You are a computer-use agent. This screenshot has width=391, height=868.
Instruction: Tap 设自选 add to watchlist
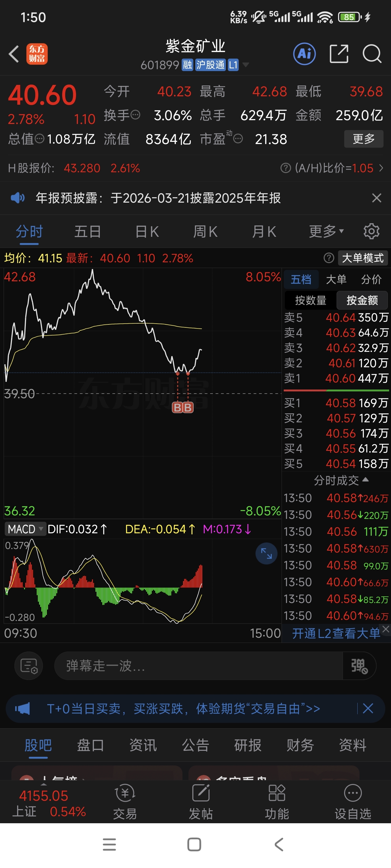(353, 802)
